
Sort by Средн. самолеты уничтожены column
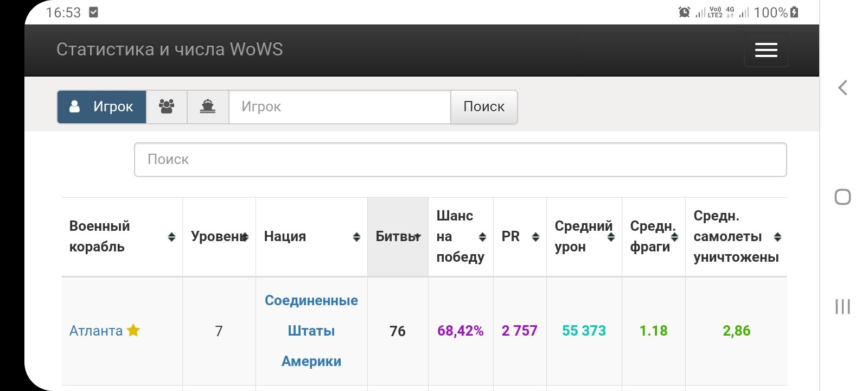[736, 237]
